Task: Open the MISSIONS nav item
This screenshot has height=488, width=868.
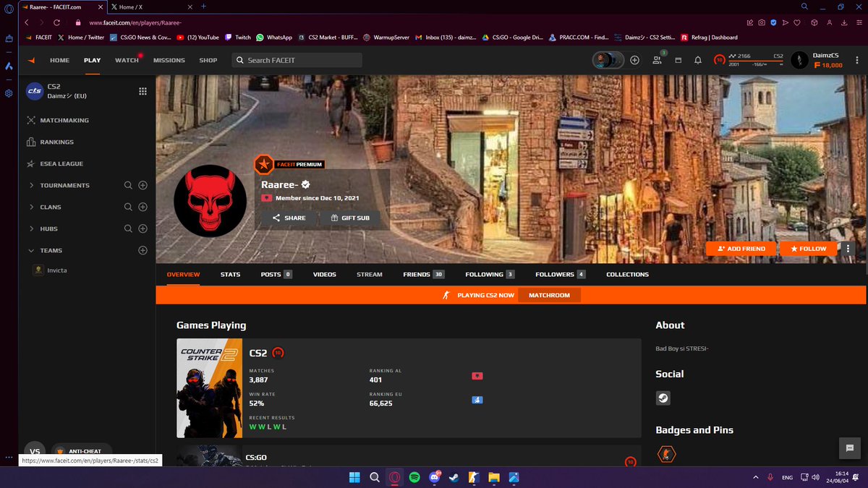Action: click(169, 60)
